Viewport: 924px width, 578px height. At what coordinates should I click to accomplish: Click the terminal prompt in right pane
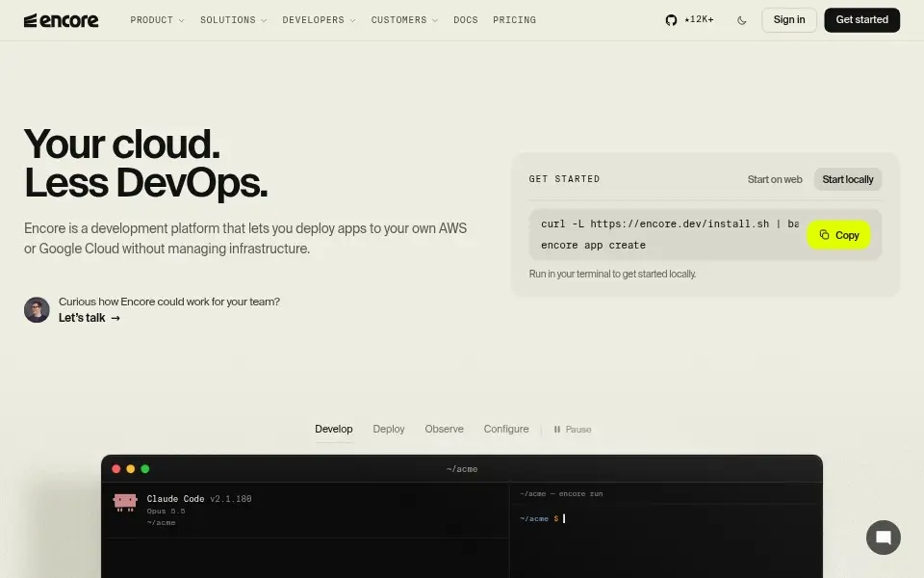[x=542, y=518]
